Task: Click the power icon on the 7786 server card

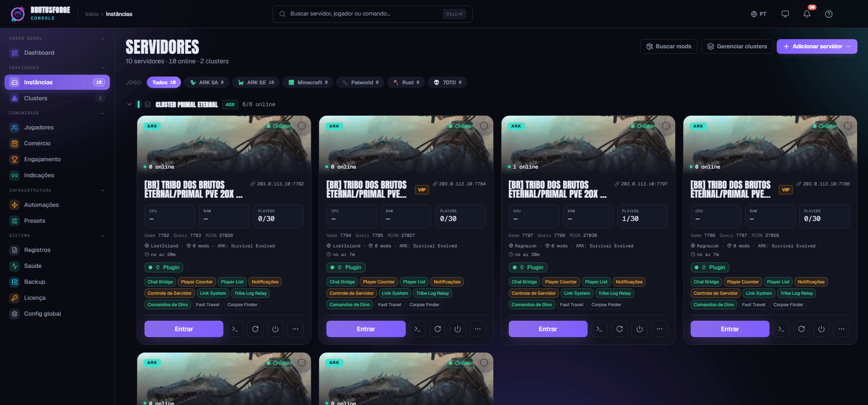Action: click(x=821, y=329)
